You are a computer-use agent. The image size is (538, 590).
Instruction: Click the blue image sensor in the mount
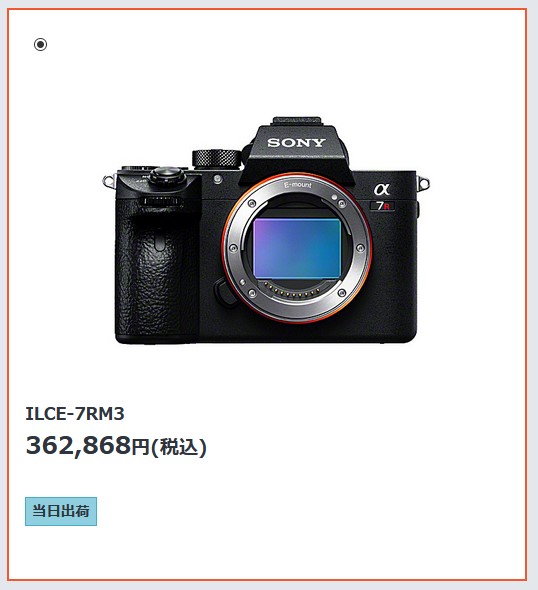pyautogui.click(x=297, y=248)
